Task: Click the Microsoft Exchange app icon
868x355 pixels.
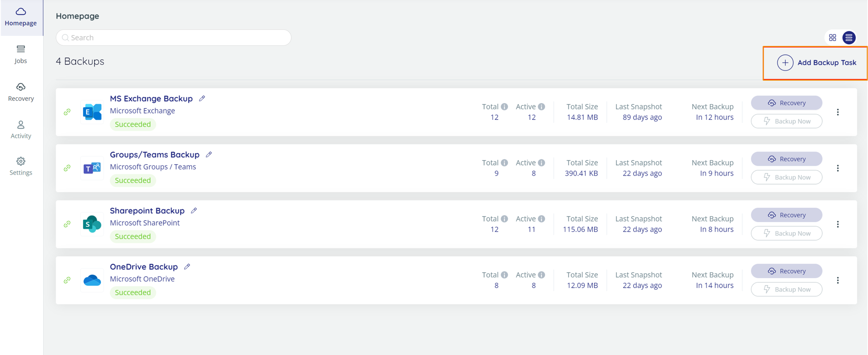Action: click(x=92, y=112)
